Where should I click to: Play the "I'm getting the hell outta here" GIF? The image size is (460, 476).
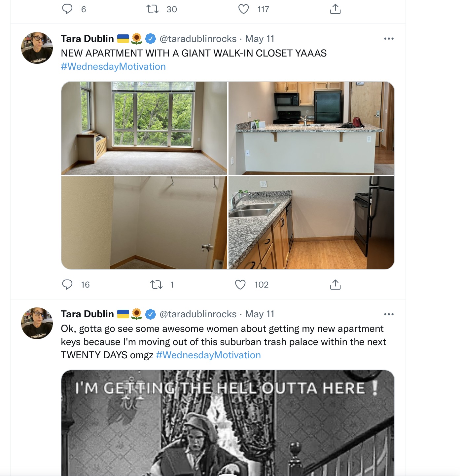(x=228, y=423)
